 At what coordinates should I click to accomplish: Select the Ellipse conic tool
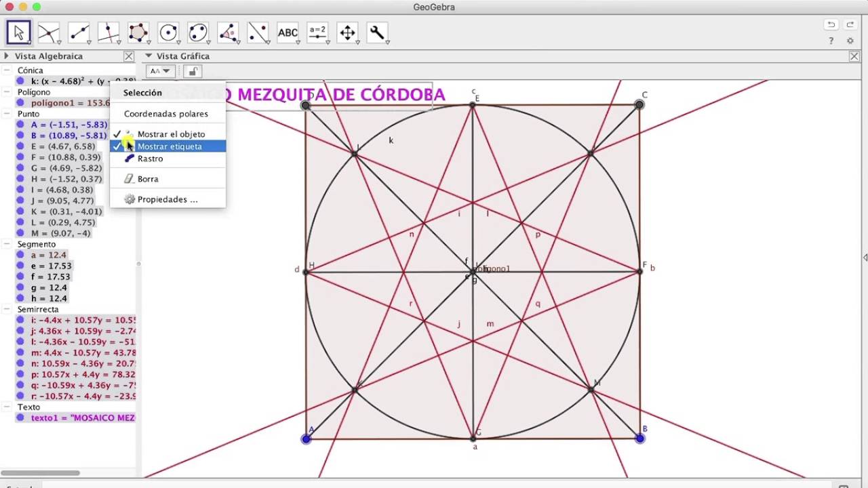click(198, 32)
